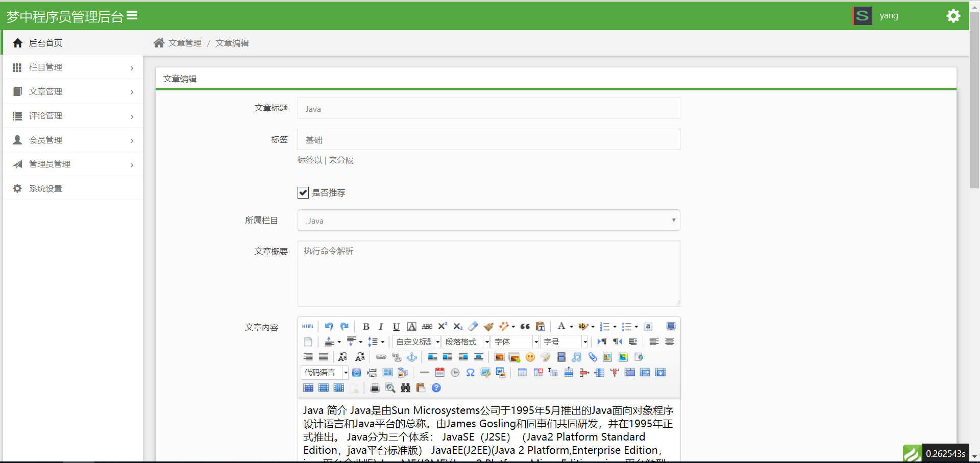Open 所属栏目 Java select box
980x463 pixels.
point(488,221)
